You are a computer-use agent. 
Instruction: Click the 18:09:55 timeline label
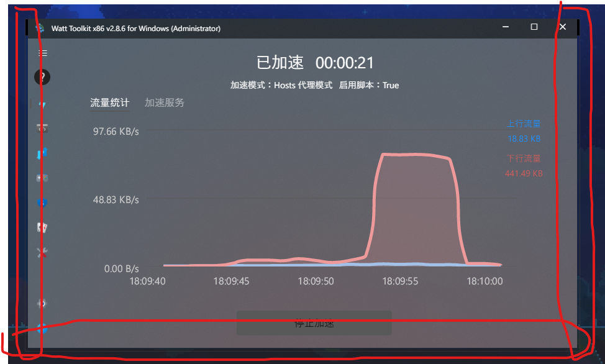[399, 281]
